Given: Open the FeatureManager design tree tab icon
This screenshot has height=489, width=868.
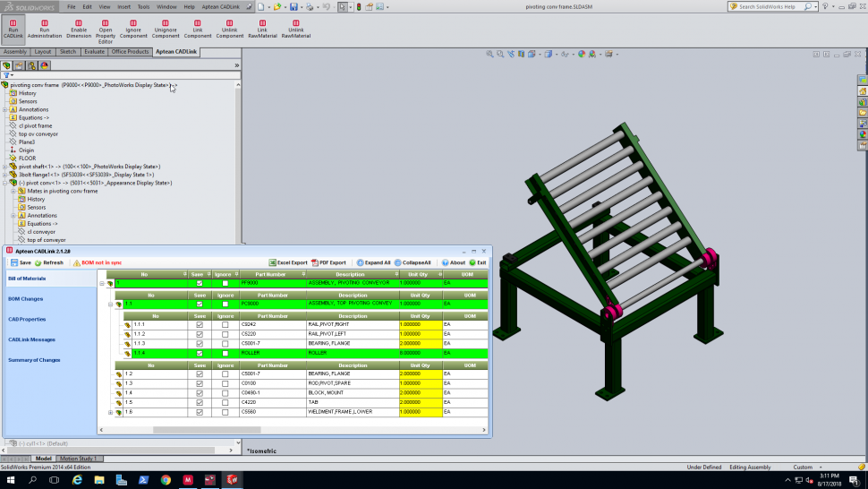Looking at the screenshot, I should click(6, 65).
